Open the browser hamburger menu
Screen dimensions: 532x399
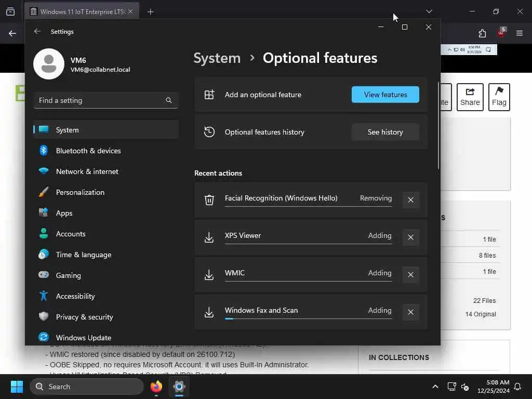click(520, 33)
